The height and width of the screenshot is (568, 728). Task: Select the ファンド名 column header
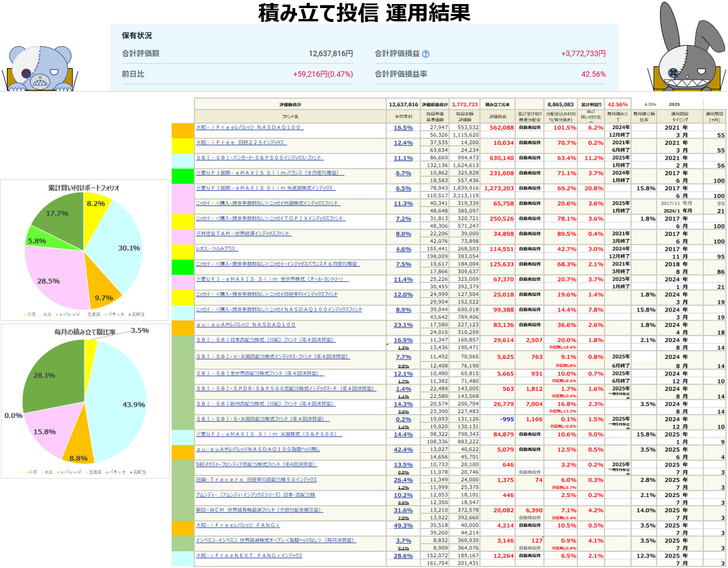coord(290,116)
